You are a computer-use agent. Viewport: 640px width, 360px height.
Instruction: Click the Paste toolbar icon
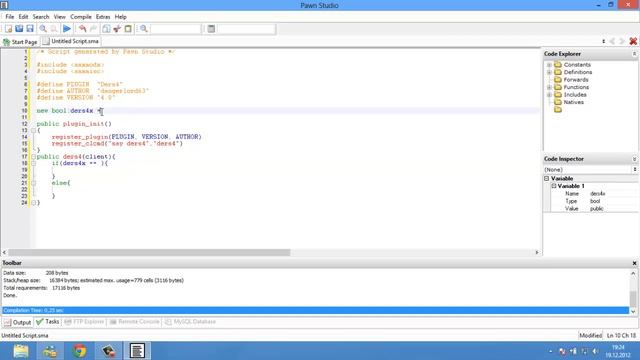128,29
